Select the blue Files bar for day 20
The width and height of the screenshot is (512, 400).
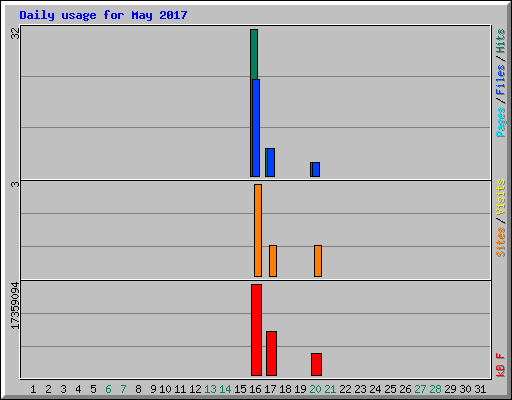(316, 169)
